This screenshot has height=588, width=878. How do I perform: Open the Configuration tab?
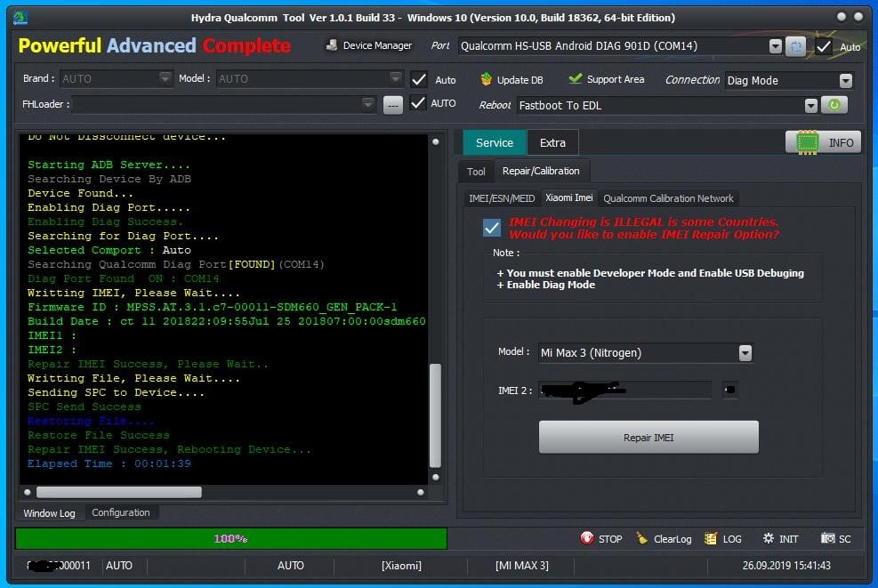click(120, 512)
